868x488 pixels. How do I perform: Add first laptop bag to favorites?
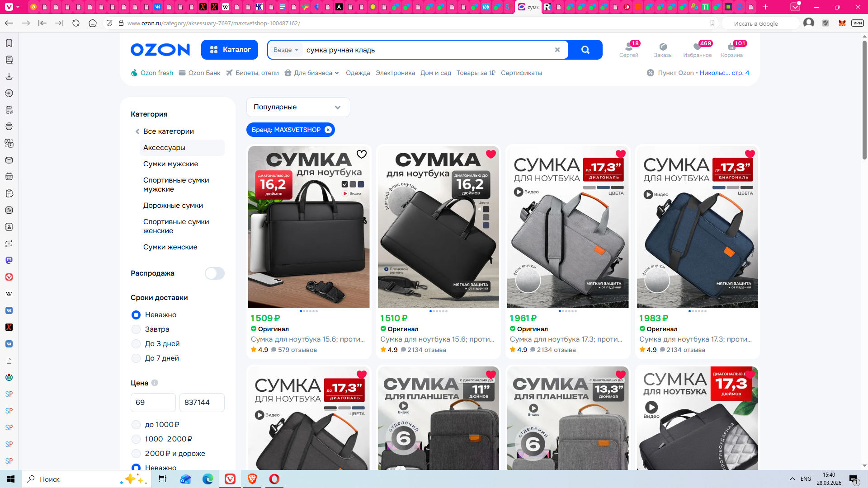[x=362, y=155]
